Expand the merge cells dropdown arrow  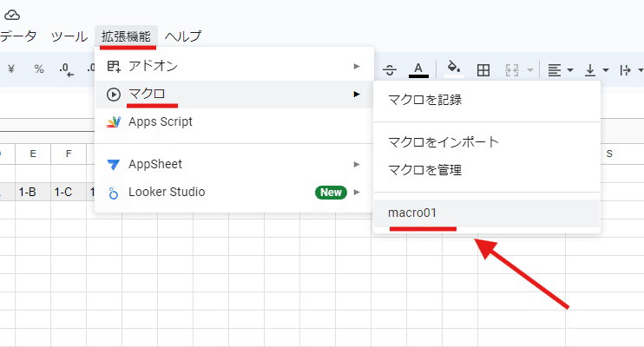pos(530,70)
